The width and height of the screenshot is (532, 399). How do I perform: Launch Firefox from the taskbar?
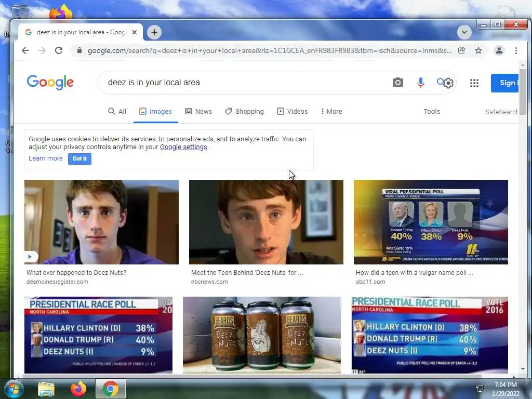[78, 389]
